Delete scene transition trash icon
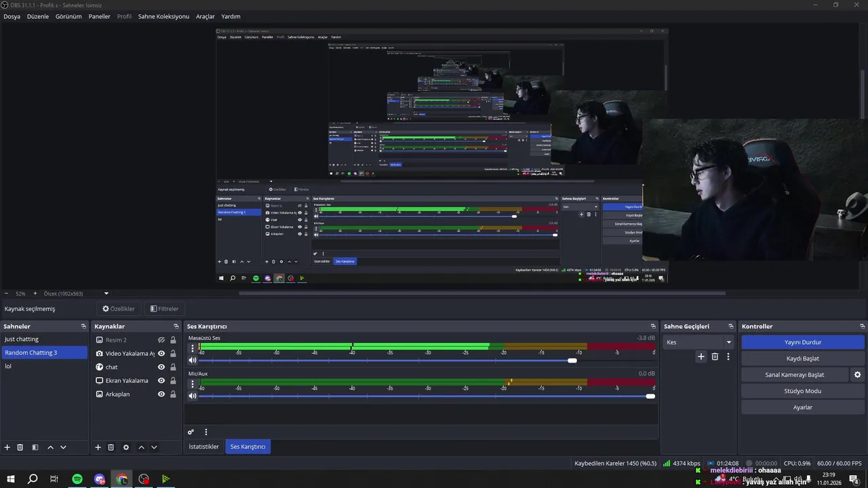Screen dimensions: 868x488 715,357
